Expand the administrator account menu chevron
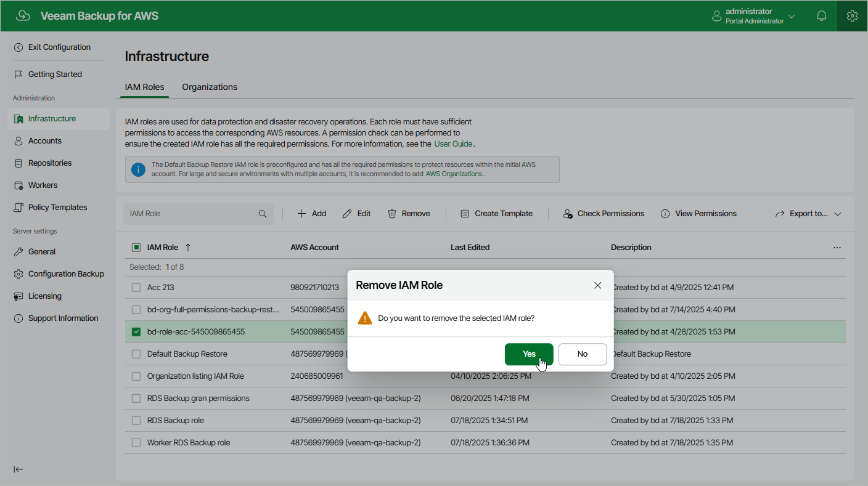Image resolution: width=868 pixels, height=486 pixels. [x=792, y=16]
